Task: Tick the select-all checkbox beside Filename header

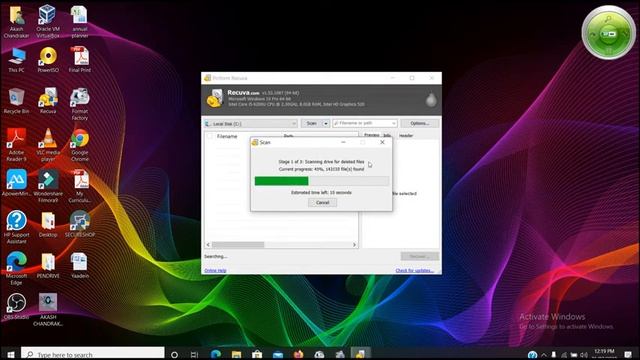Action: [210, 136]
